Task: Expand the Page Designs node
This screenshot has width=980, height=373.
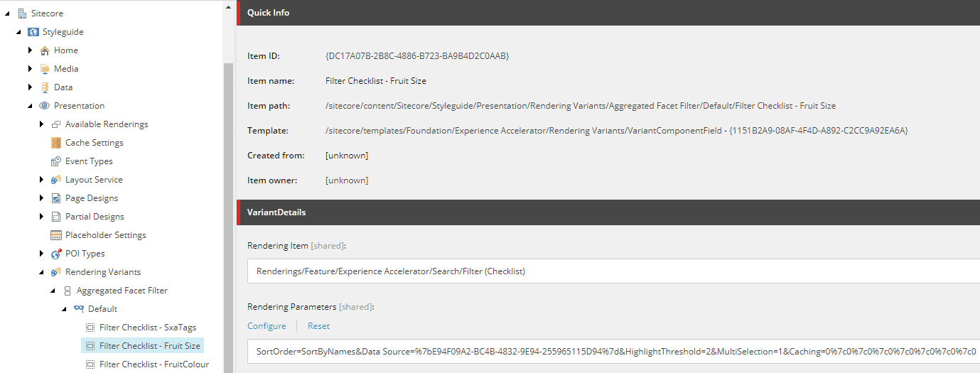Action: point(41,198)
